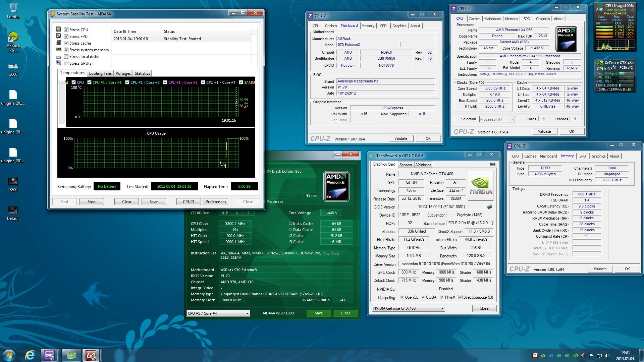The image size is (644, 362).
Task: Click the Show desktop button at taskbar end
Action: click(x=641, y=355)
